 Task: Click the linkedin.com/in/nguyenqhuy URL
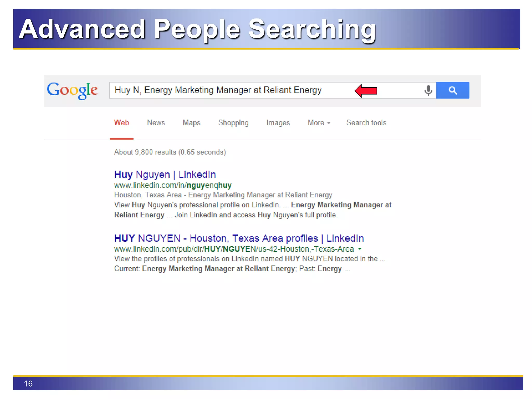pyautogui.click(x=173, y=185)
